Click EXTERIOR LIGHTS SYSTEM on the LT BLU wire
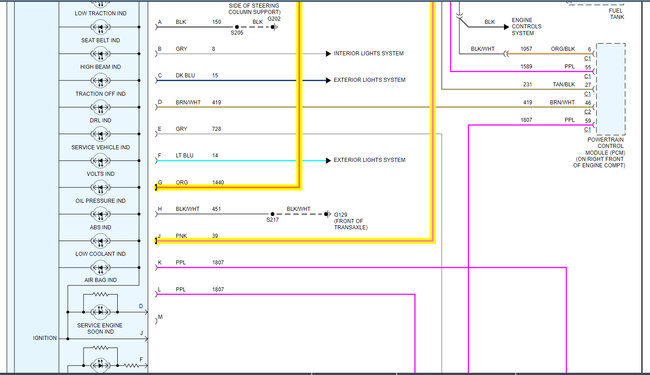 tap(369, 160)
